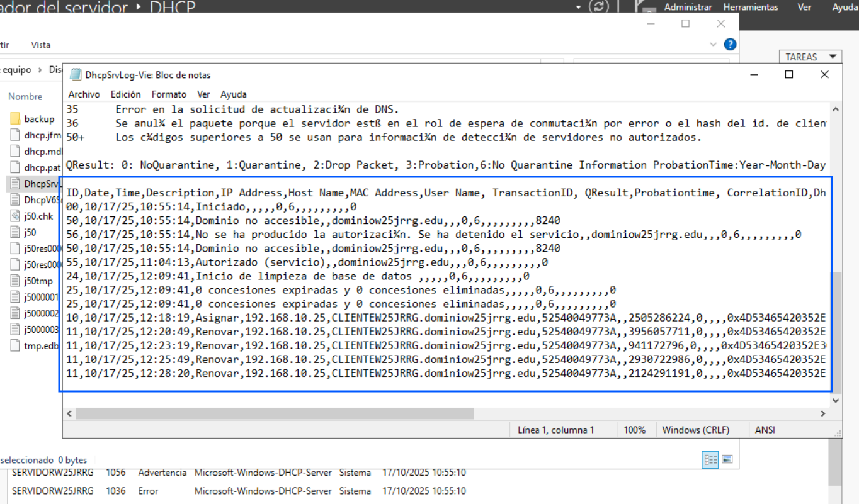
Task: Click the '35 Error en la solicitud' line
Action: point(232,109)
